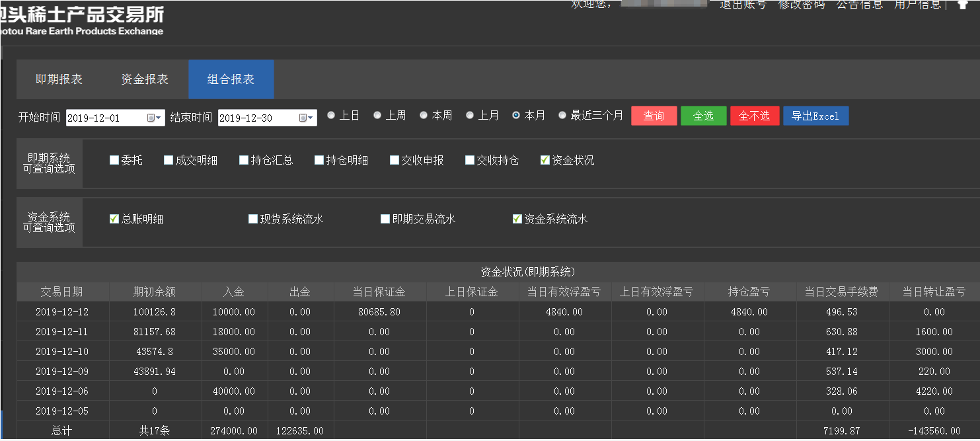Export the report with 导出Excel
Screen dimensions: 980x441
pyautogui.click(x=815, y=116)
